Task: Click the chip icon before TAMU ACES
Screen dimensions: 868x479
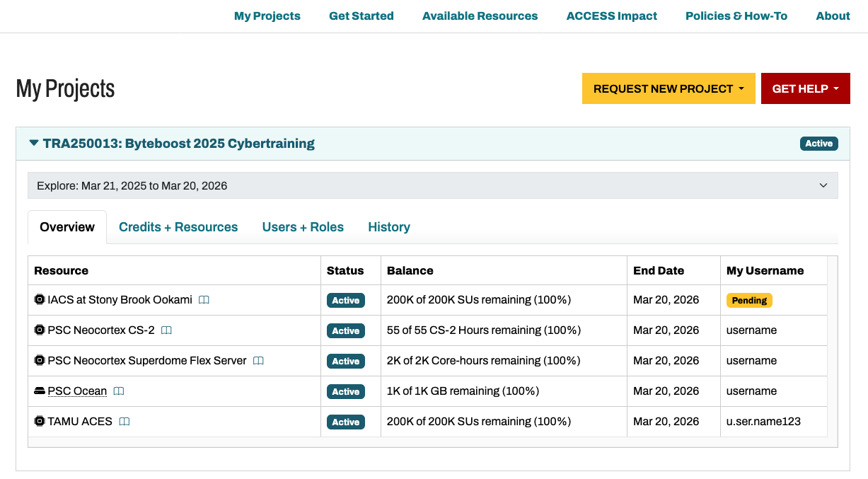Action: [x=40, y=422]
